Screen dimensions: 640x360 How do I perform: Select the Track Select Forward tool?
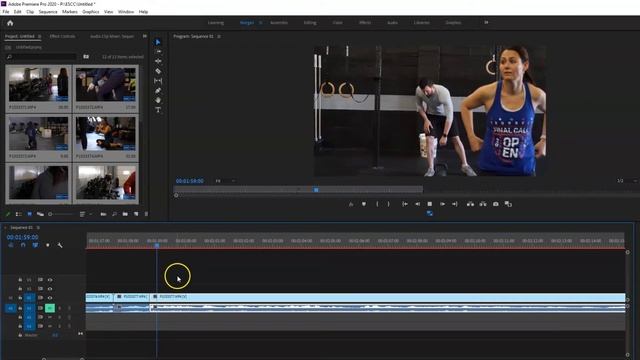158,52
